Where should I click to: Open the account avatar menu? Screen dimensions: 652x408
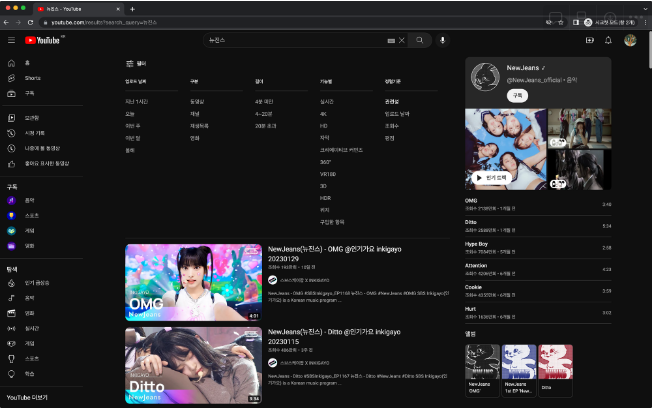[630, 40]
